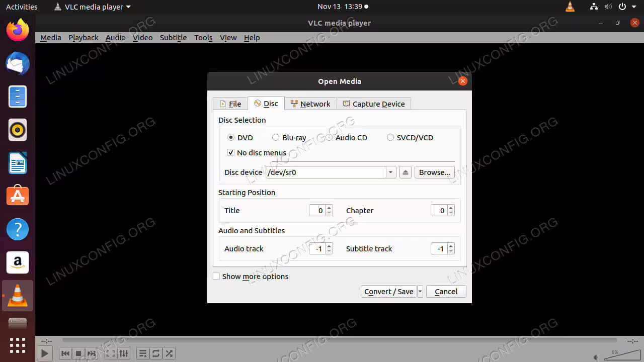Open Ubuntu Software from the dock
This screenshot has height=362, width=644.
coord(18,196)
